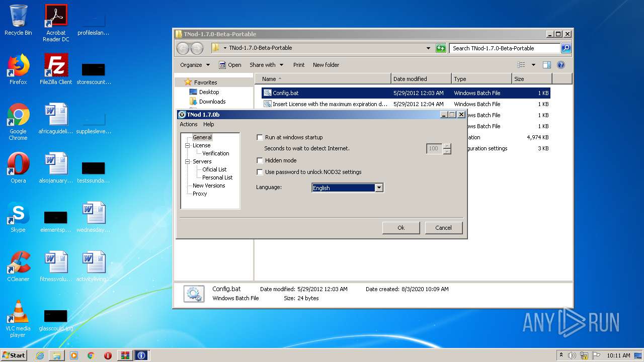Open CCleaner desktop shortcut
This screenshot has width=644, height=362.
click(18, 266)
